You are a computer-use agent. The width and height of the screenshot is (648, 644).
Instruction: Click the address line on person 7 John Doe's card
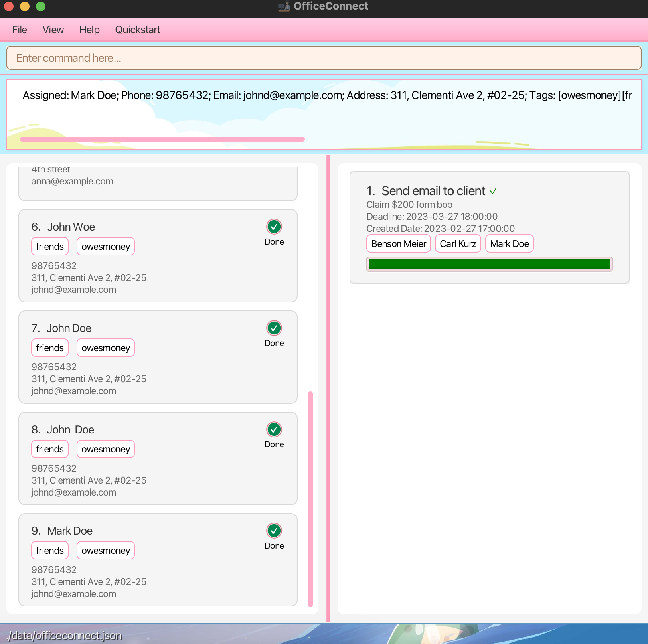(x=89, y=379)
